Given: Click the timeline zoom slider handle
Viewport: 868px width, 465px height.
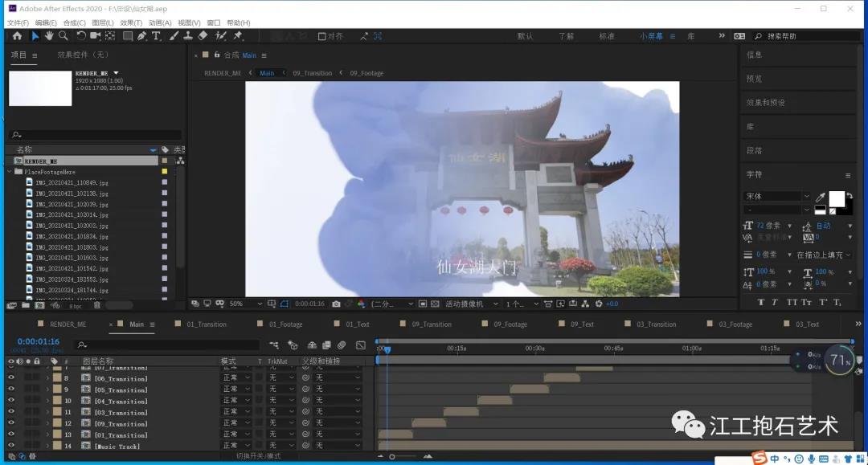Looking at the screenshot, I should 392,457.
